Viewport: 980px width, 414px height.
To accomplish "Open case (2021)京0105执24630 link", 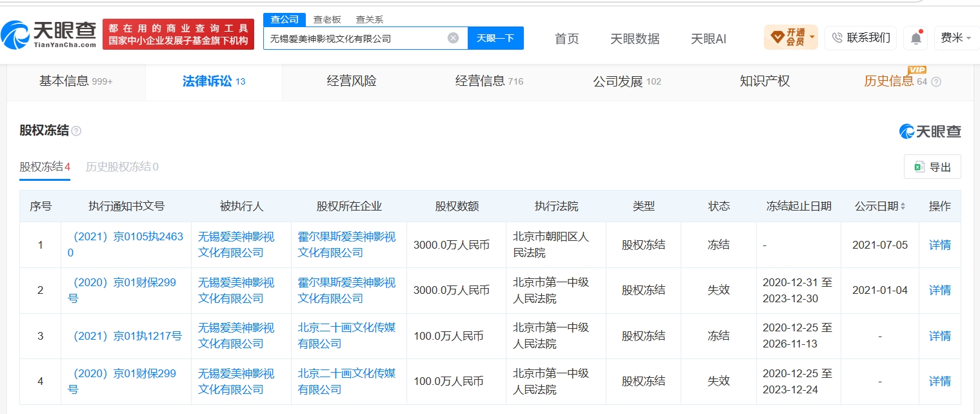I will [126, 245].
